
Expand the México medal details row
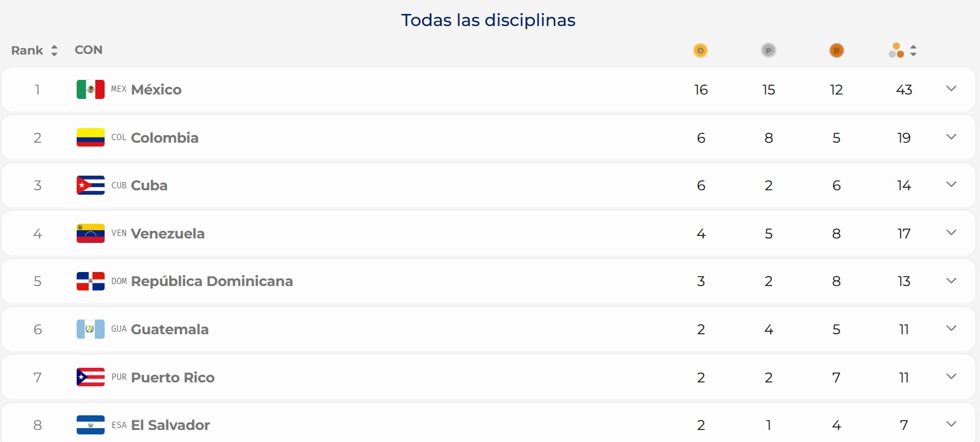tap(951, 89)
